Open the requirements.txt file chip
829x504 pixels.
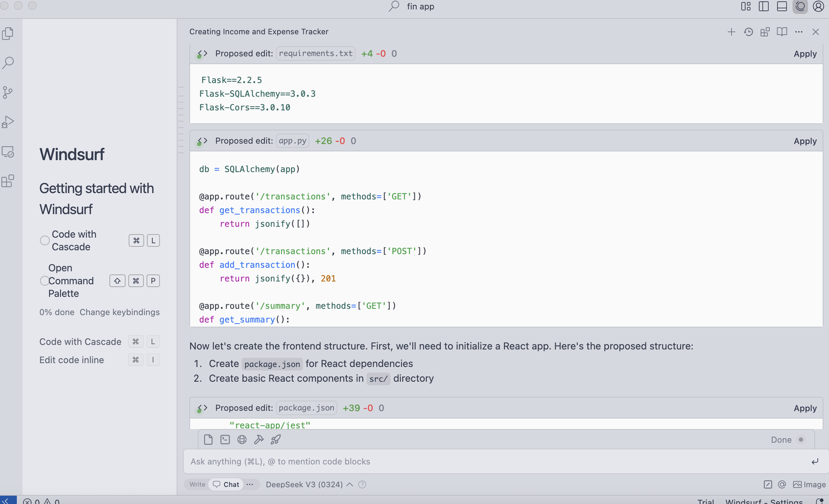(316, 53)
